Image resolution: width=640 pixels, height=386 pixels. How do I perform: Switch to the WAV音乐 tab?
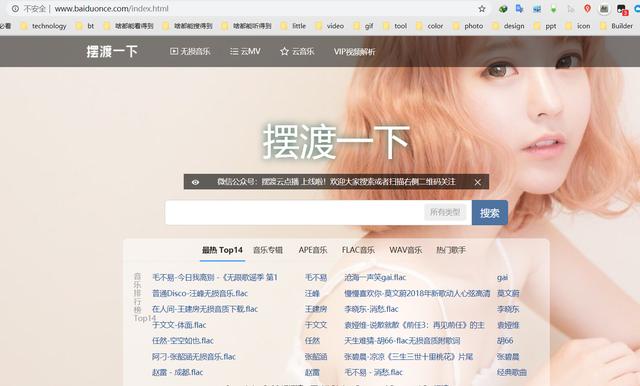click(405, 250)
